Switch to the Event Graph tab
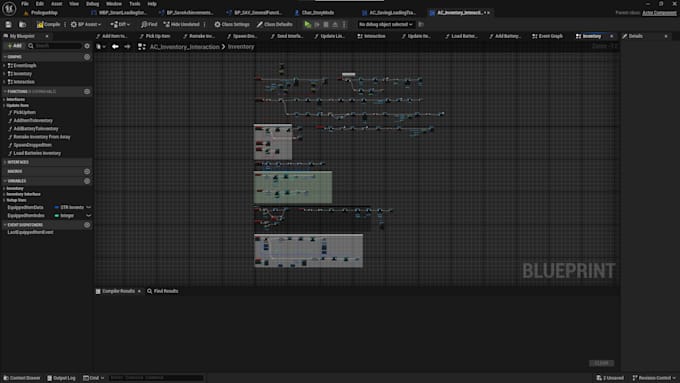 [x=547, y=36]
